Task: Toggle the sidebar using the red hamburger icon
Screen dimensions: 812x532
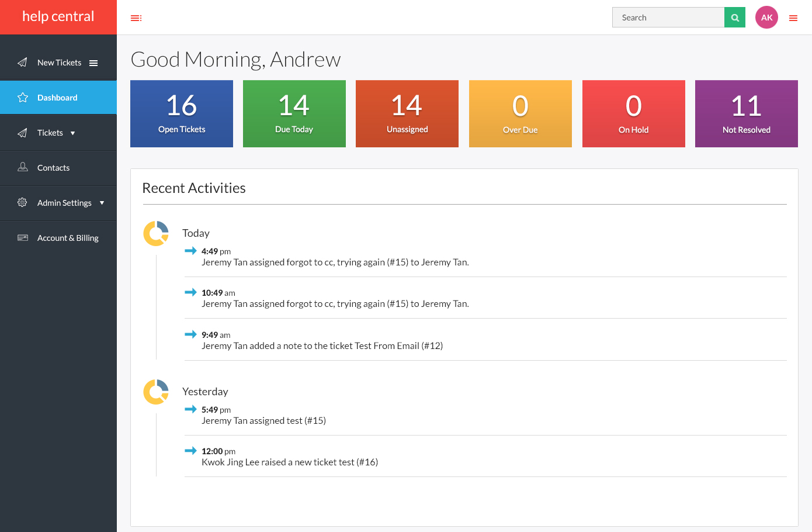Action: (x=136, y=18)
